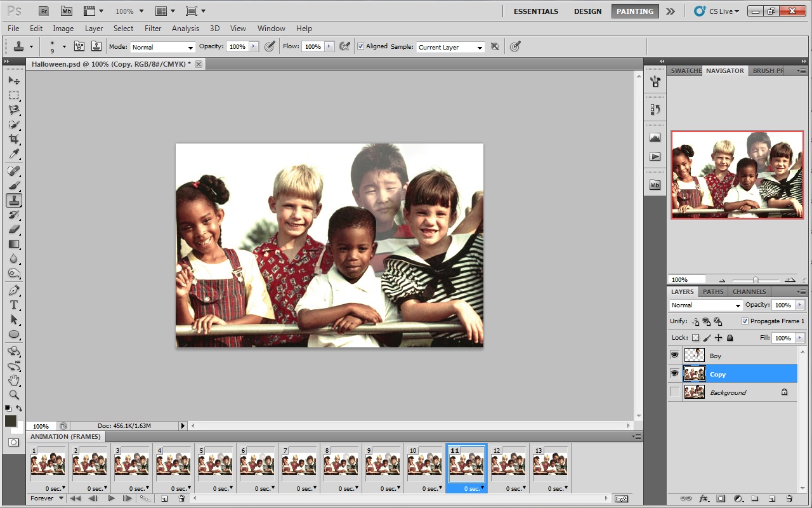The width and height of the screenshot is (812, 508).
Task: Select the Zoom tool in the toolbox
Action: coord(14,394)
